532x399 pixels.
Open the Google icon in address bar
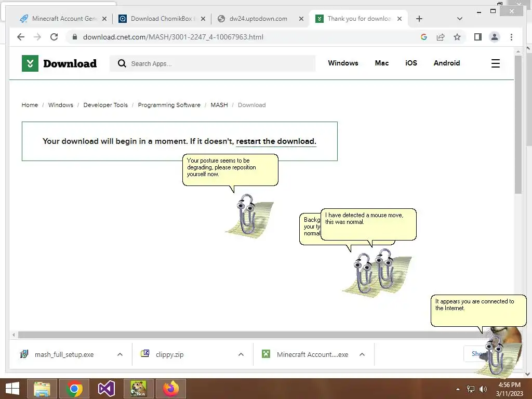pos(424,37)
